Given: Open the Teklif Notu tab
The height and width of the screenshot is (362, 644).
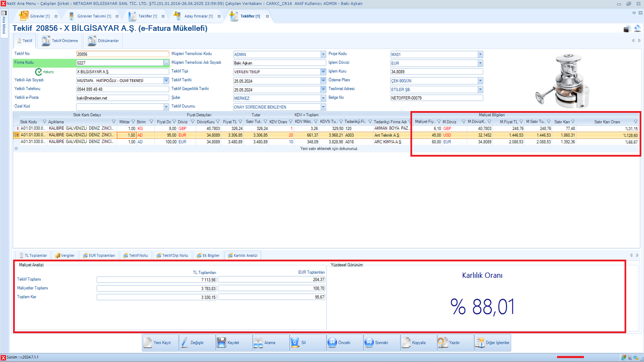Looking at the screenshot, I should click(136, 255).
